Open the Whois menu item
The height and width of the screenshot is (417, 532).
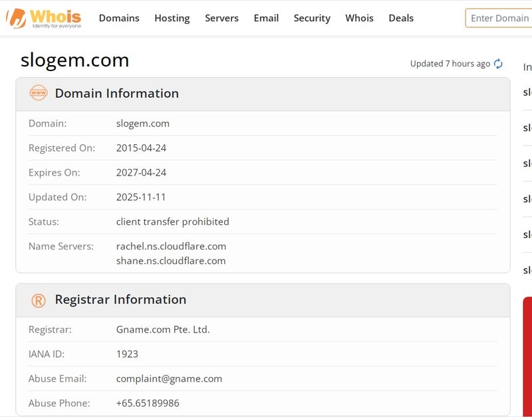(x=359, y=19)
